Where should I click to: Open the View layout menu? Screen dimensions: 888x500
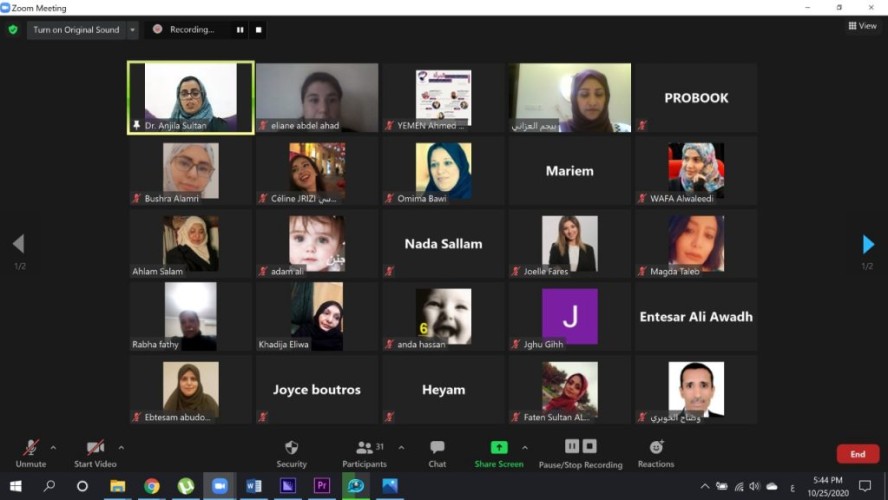[x=862, y=26]
